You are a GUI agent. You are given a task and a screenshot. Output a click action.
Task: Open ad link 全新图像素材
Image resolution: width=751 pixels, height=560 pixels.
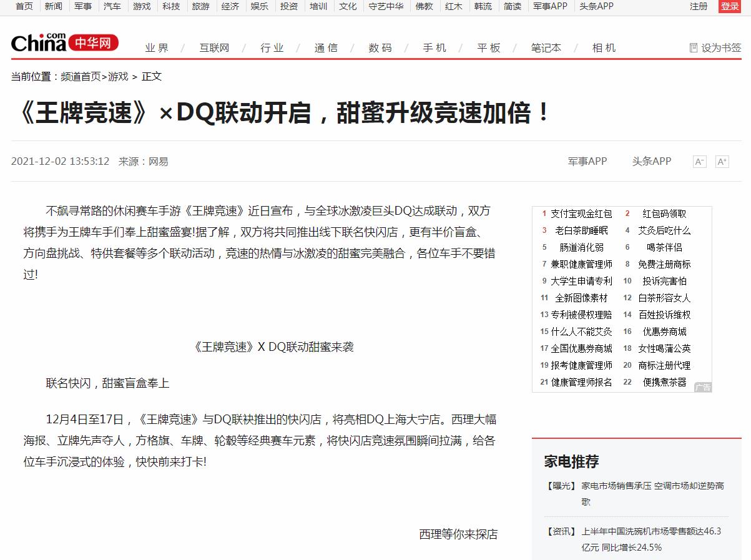[x=581, y=298]
